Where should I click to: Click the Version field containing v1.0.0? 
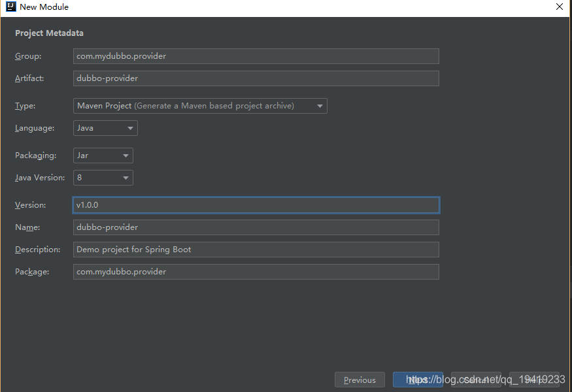click(256, 205)
